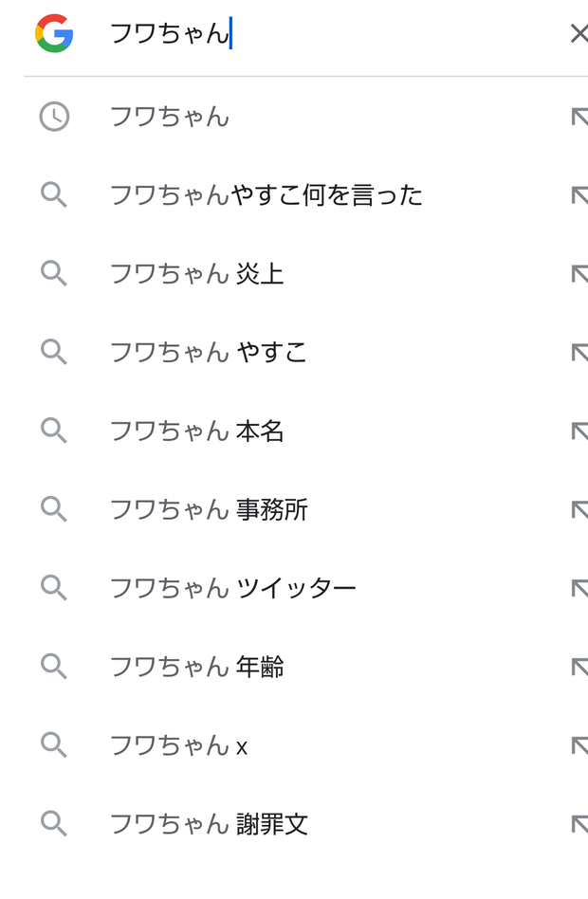Click the arrow icon next to フワちゃん やすこ
Image resolution: width=588 pixels, height=899 pixels.
579,353
